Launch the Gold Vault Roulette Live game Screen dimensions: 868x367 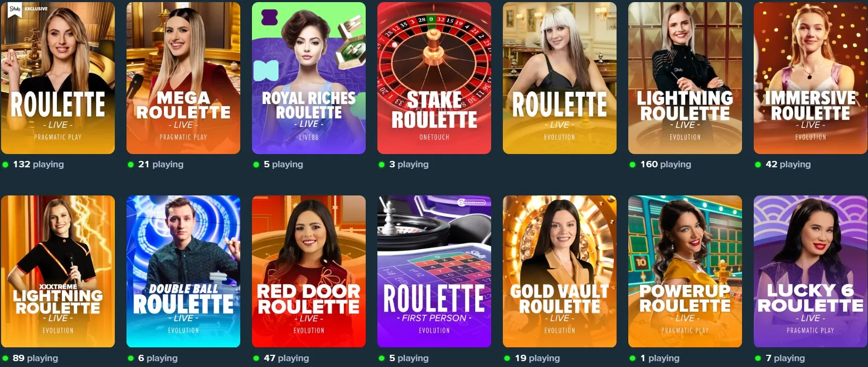tap(560, 271)
